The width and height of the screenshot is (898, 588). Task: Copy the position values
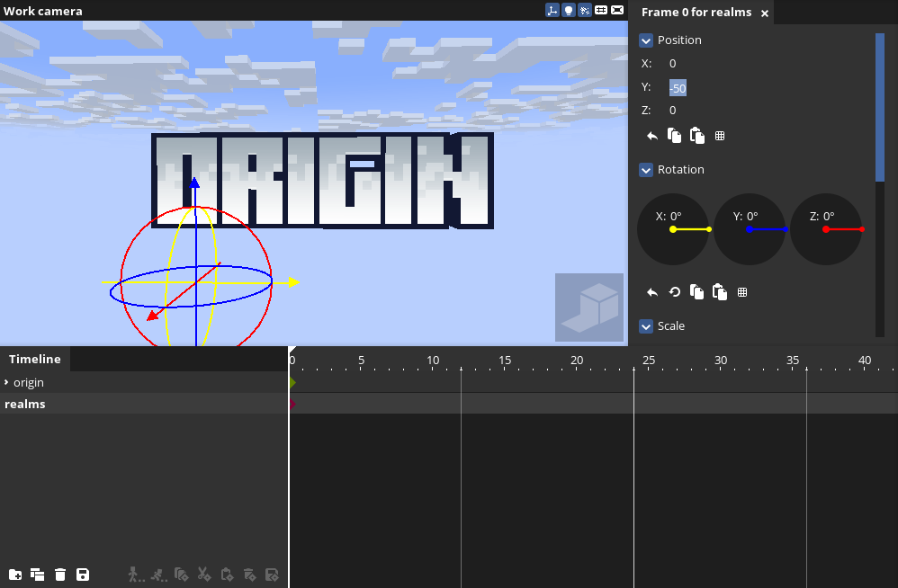coord(674,136)
